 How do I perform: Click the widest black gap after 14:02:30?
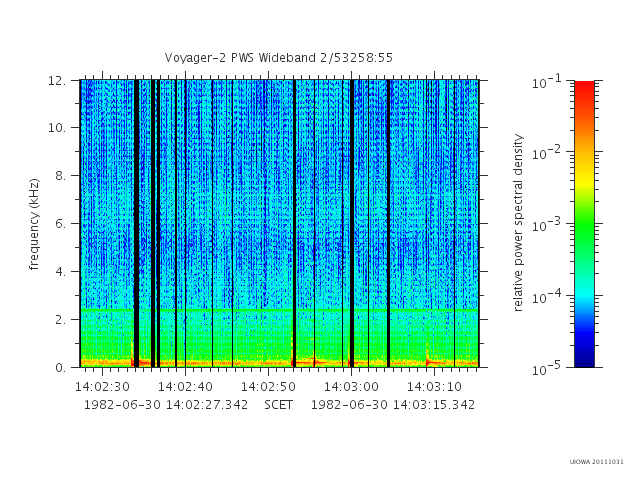coord(136,223)
